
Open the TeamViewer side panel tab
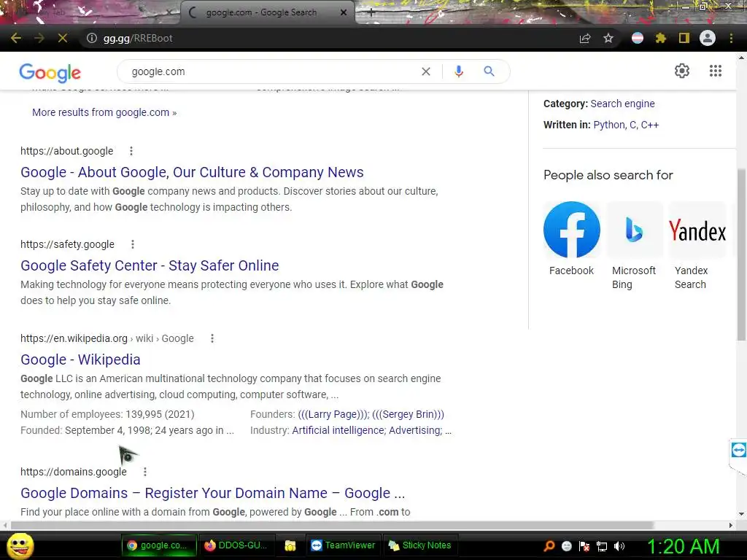pyautogui.click(x=738, y=449)
